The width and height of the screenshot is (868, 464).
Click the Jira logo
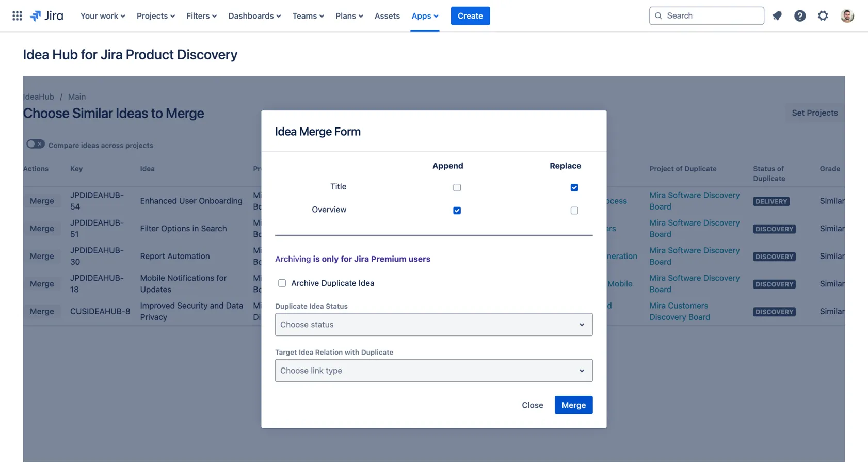pos(46,15)
